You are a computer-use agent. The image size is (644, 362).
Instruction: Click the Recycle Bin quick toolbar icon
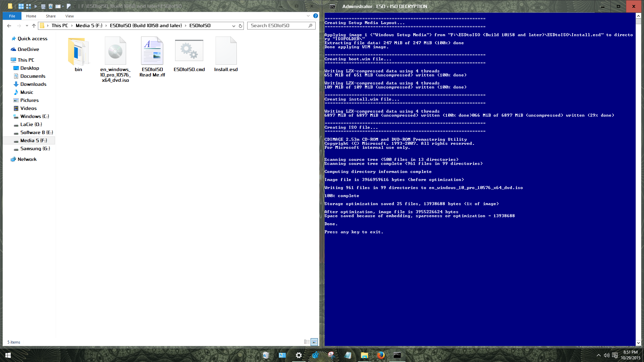[50, 6]
